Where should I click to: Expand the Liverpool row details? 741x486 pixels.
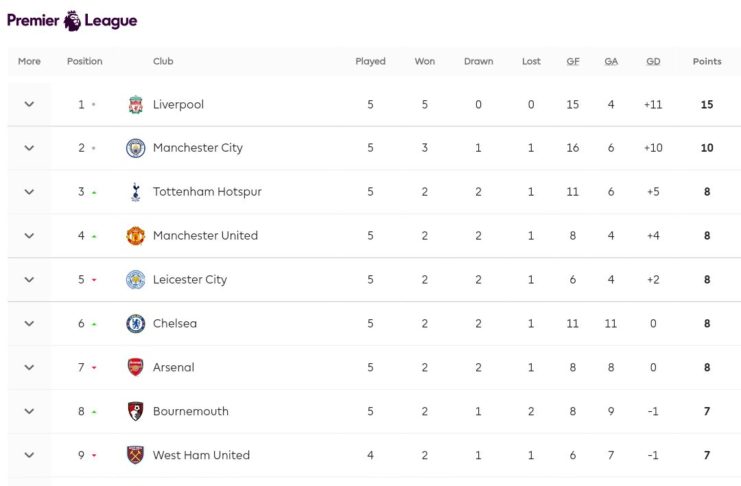[29, 104]
